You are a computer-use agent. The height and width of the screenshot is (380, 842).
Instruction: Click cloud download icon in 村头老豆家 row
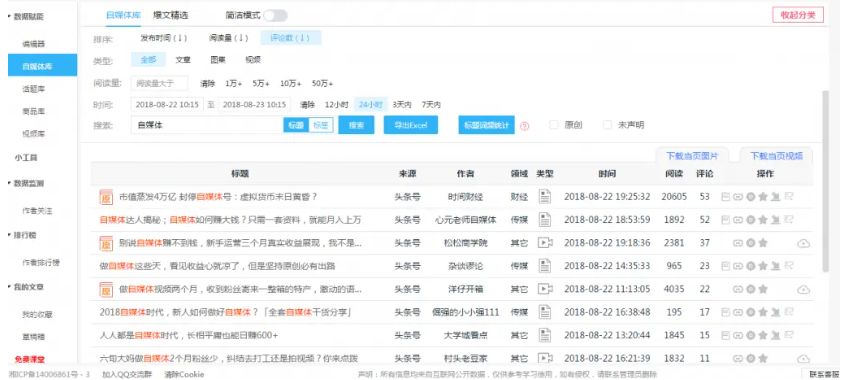[x=803, y=358]
